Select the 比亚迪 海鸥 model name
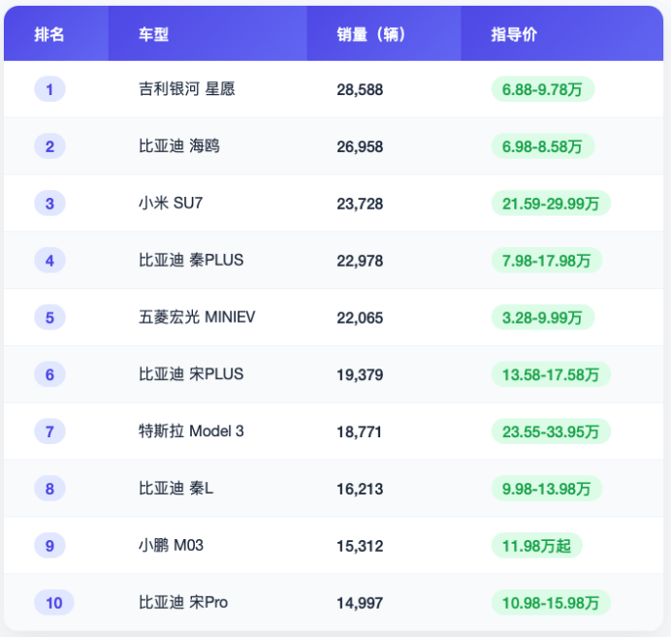672x637 pixels. click(x=179, y=146)
